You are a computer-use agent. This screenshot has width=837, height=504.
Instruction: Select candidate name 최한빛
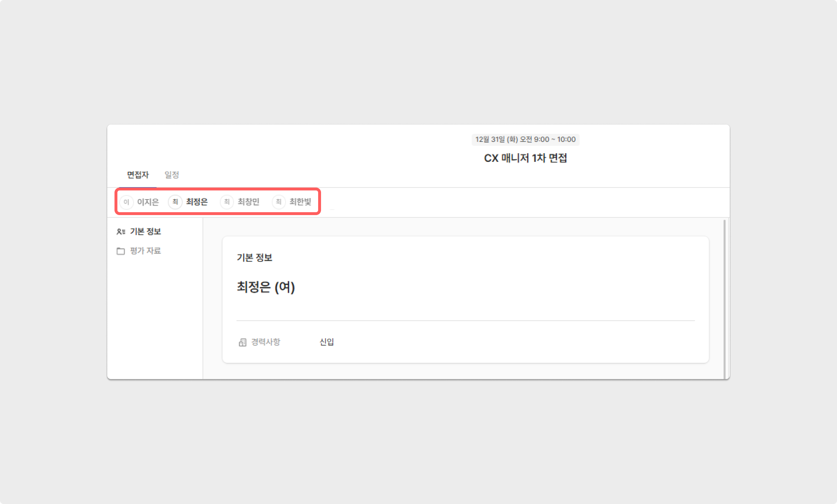click(x=300, y=202)
